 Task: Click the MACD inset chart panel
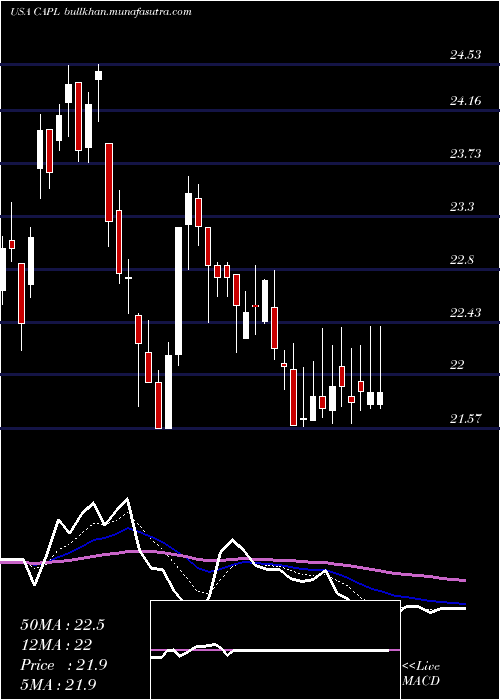click(275, 650)
